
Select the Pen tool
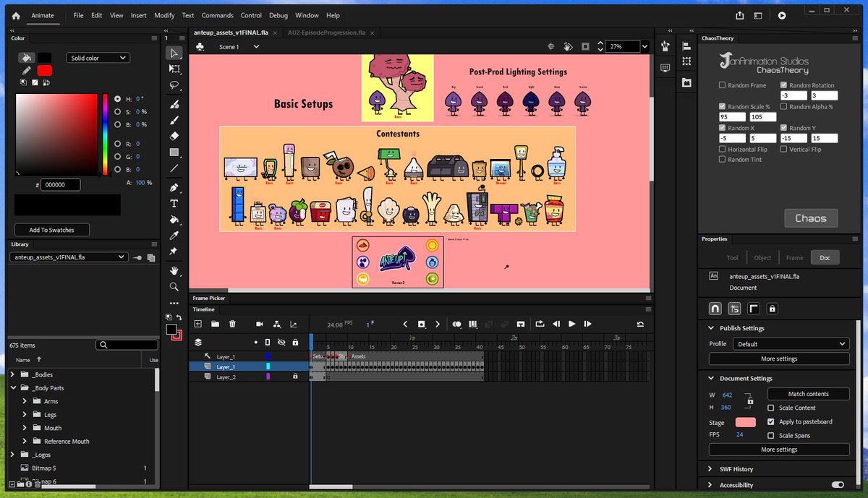click(x=174, y=188)
